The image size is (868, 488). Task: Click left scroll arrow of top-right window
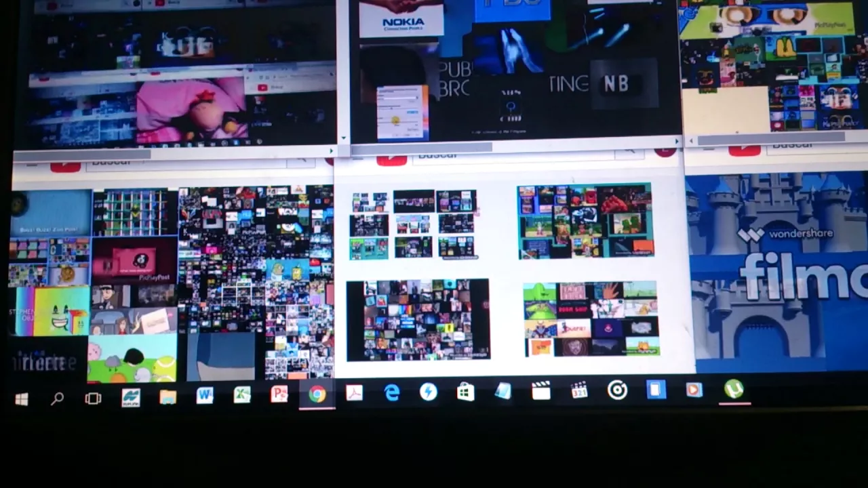coord(690,140)
